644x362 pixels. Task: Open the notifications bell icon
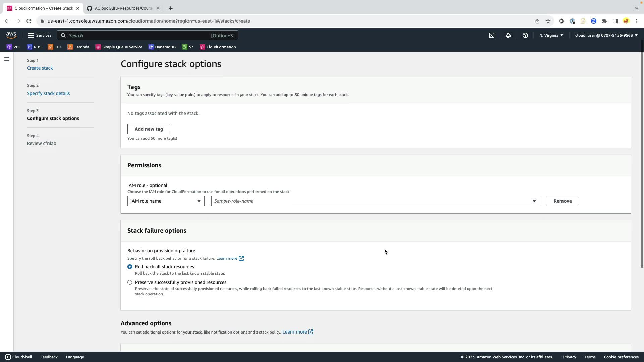pos(508,35)
